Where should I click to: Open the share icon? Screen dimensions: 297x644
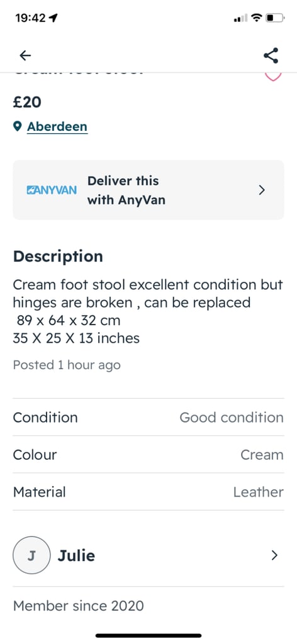click(x=271, y=55)
